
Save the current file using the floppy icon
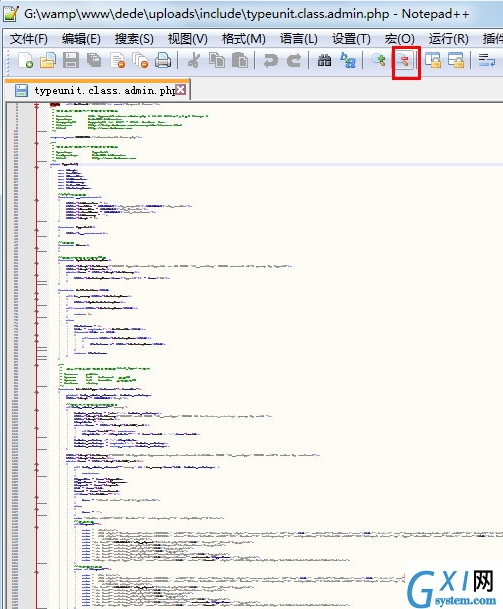pos(71,61)
